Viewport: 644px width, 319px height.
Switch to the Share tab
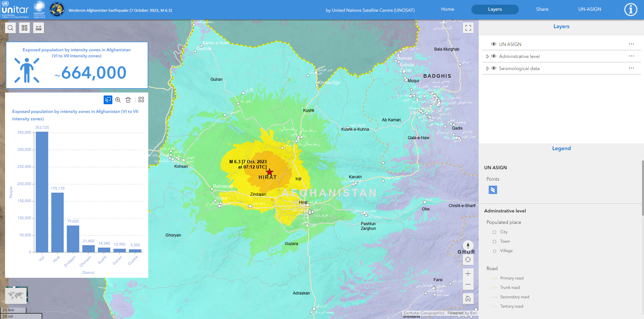coord(542,9)
